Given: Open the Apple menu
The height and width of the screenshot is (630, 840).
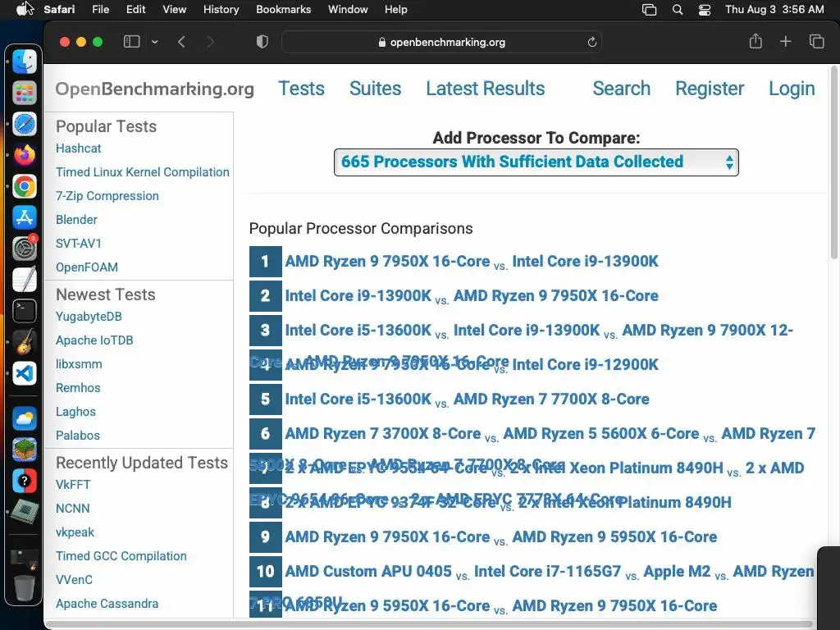Looking at the screenshot, I should click(x=22, y=9).
